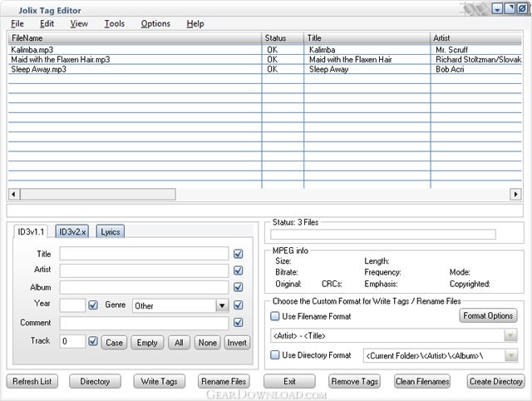Expand the <Artist> - <Title> format dropdown
532x401 pixels.
[510, 336]
